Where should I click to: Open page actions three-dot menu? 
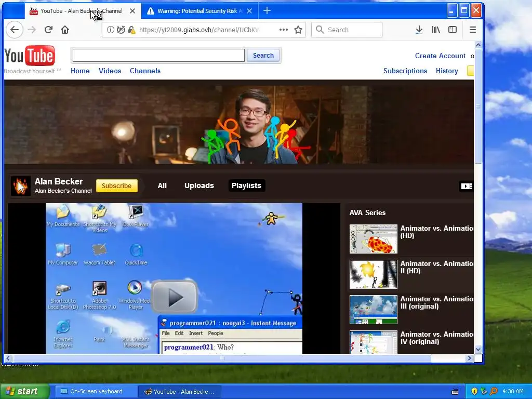(284, 30)
